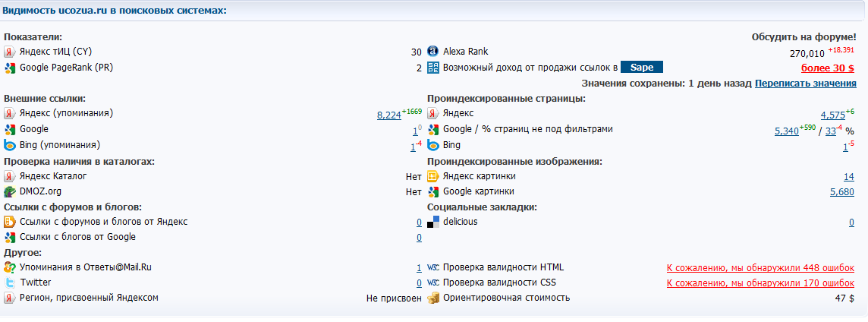Click the DMOZ.org icon
Screen dimensions: 868x322
tap(10, 192)
